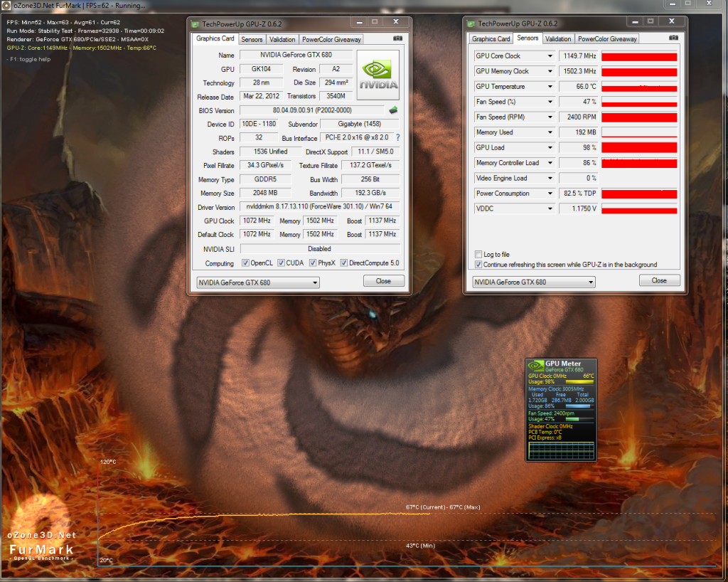
Task: Save BIOS using the green chip icon
Action: [393, 110]
